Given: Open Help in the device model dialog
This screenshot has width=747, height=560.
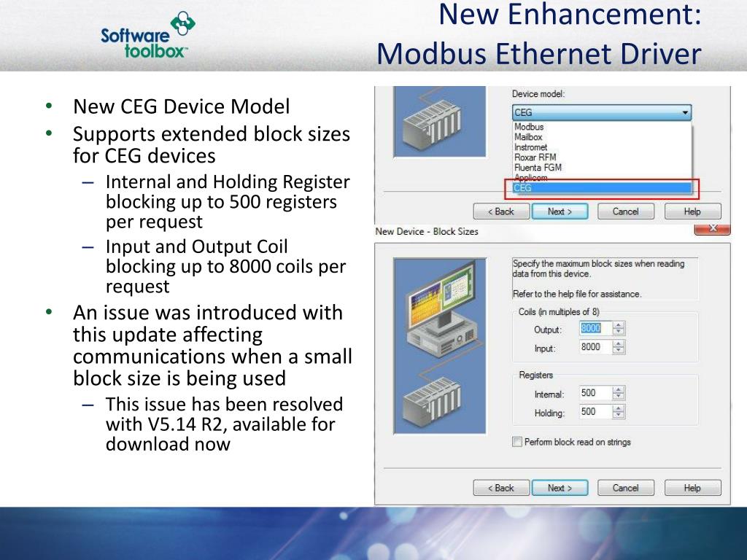Looking at the screenshot, I should click(x=693, y=211).
